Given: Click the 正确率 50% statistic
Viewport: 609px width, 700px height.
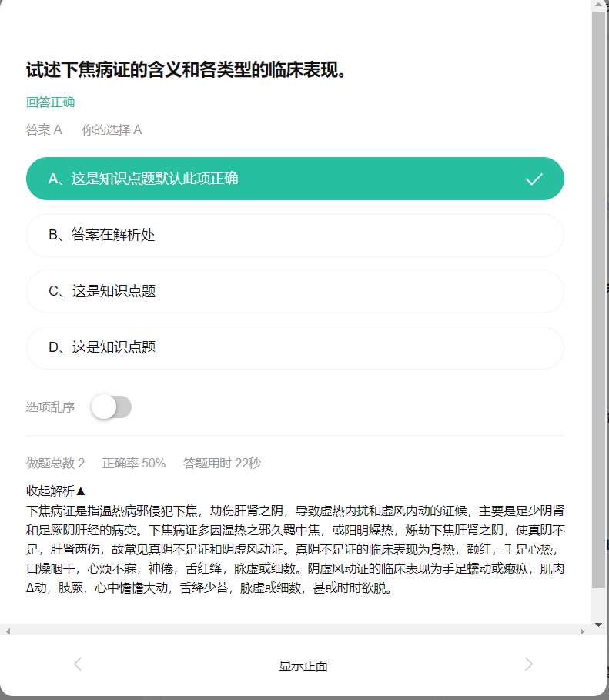Looking at the screenshot, I should click(x=134, y=464).
